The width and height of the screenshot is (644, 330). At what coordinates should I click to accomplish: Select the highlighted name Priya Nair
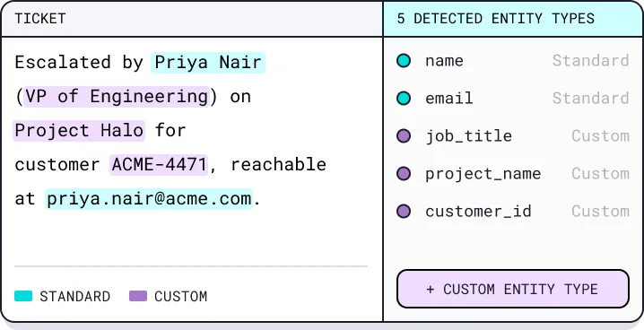(x=208, y=63)
